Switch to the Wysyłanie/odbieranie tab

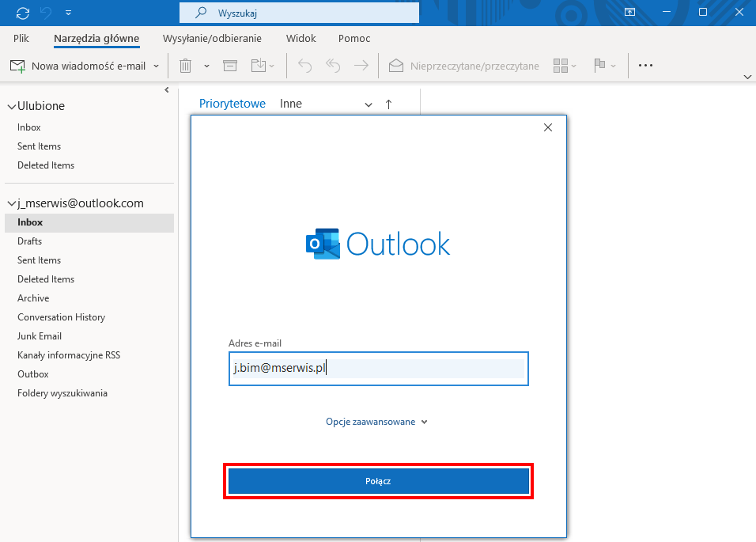pos(212,38)
